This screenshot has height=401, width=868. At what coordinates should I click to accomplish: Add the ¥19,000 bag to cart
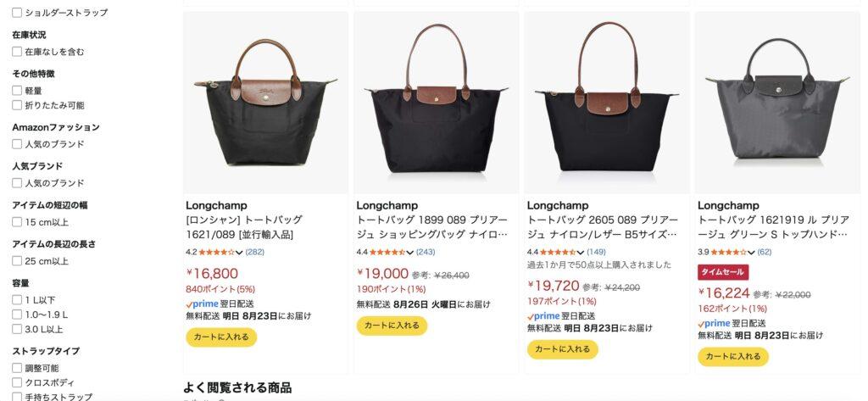point(392,325)
